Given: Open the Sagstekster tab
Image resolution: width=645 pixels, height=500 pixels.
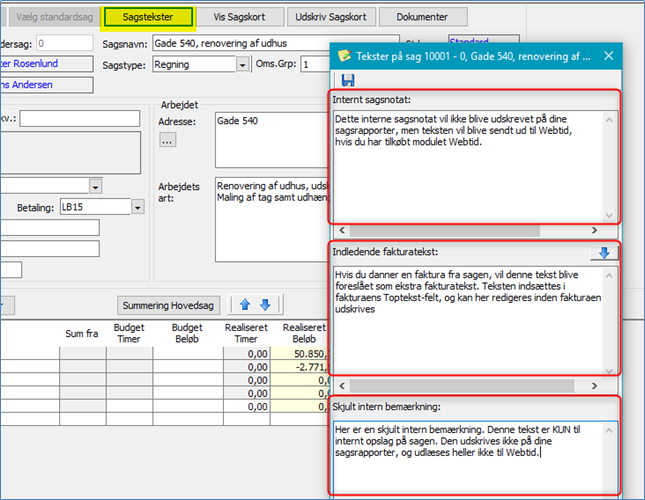Looking at the screenshot, I should (x=148, y=17).
